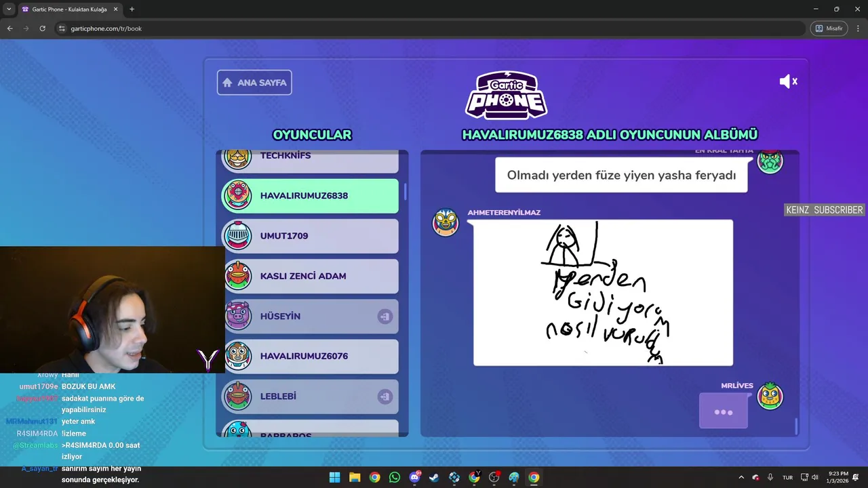Open File Explorer from the taskbar
Image resolution: width=868 pixels, height=488 pixels.
[x=355, y=477]
